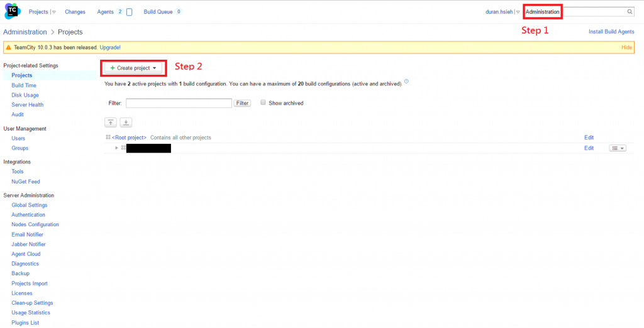644x328 pixels.
Task: Click the Filter button
Action: [242, 103]
